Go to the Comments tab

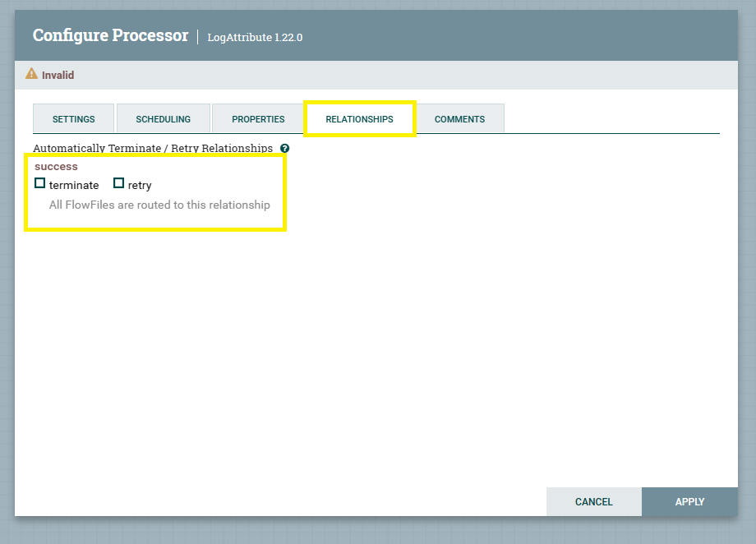click(x=459, y=118)
